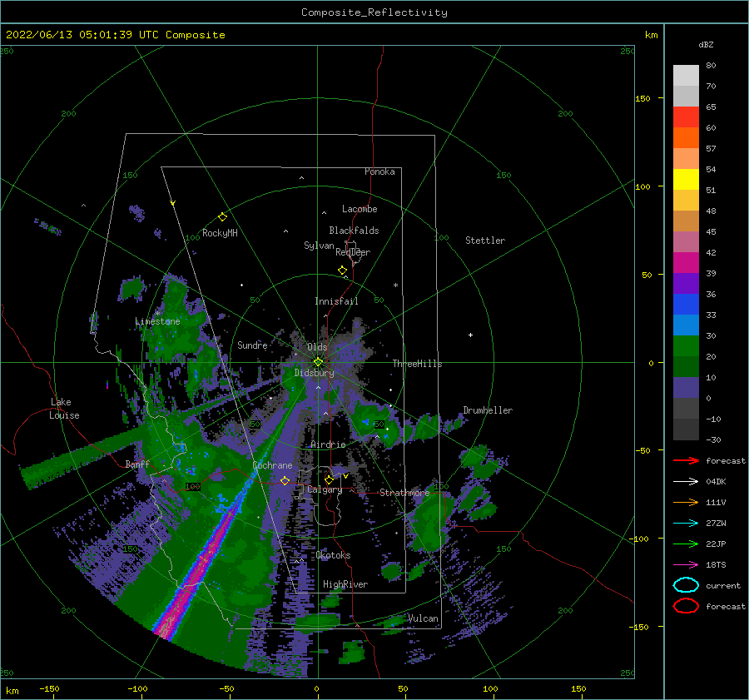Click the Ponoka town label

(x=379, y=171)
